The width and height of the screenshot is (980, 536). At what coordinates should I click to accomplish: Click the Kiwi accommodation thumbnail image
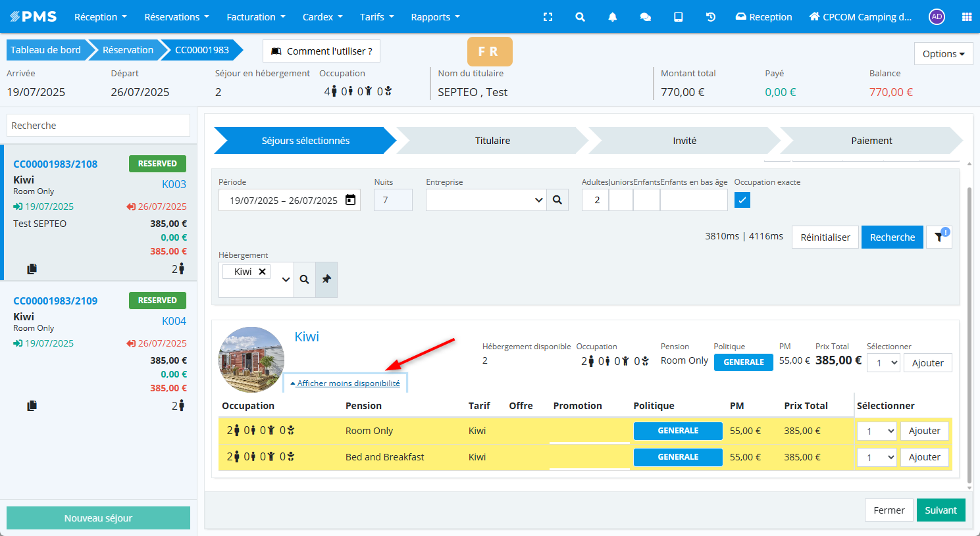tap(251, 360)
